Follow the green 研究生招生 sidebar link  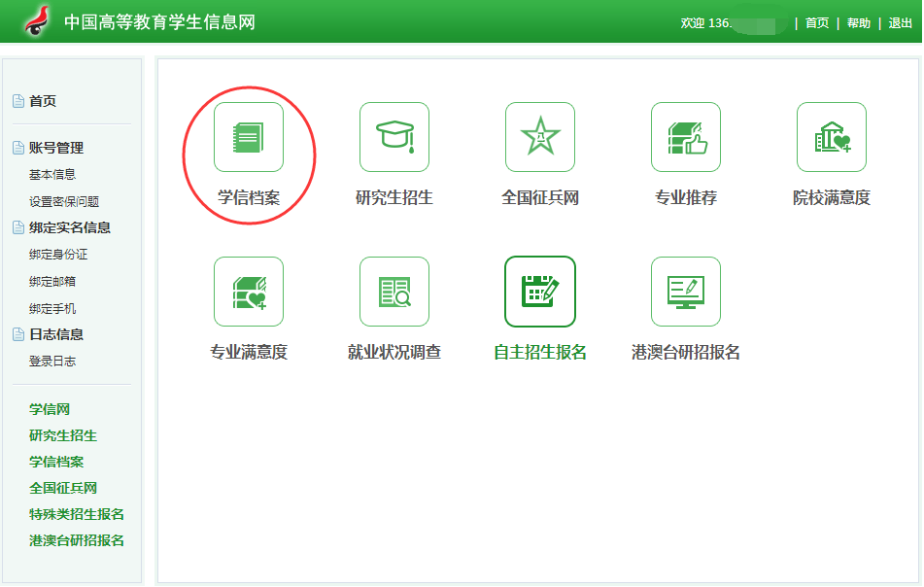coord(63,435)
